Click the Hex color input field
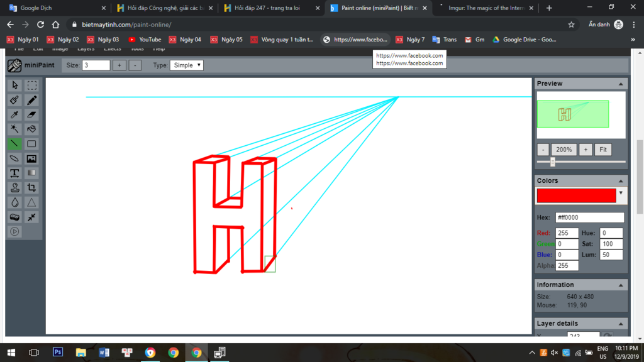The image size is (644, 362). [x=589, y=217]
